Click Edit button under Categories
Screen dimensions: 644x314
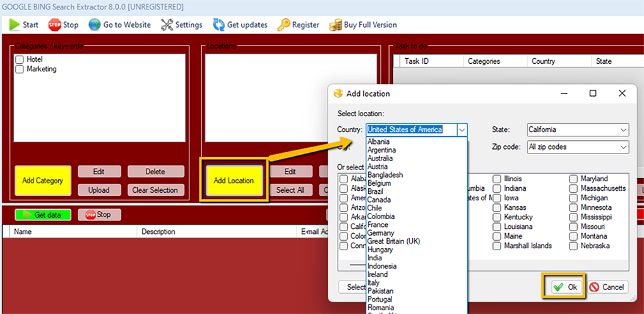coord(99,171)
